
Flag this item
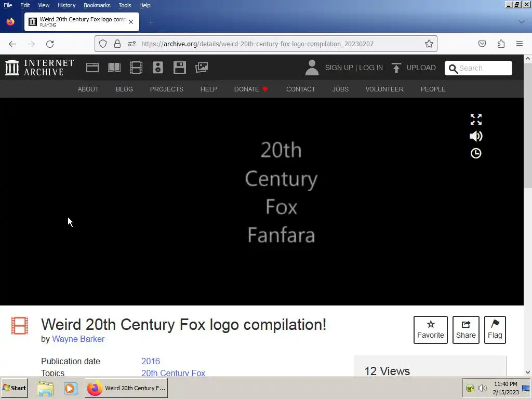[495, 330]
